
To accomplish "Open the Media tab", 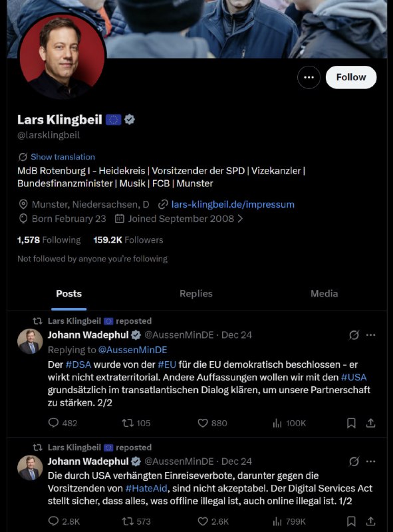I will click(x=324, y=293).
